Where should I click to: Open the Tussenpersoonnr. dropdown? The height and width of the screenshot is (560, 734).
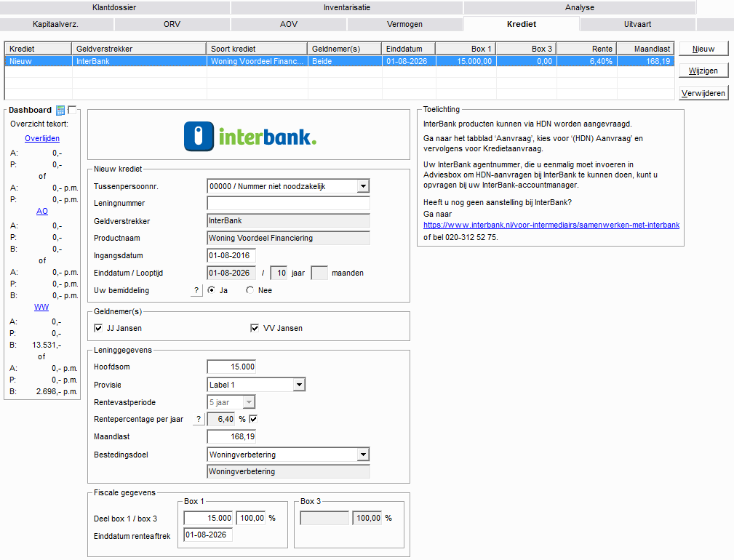pos(363,186)
